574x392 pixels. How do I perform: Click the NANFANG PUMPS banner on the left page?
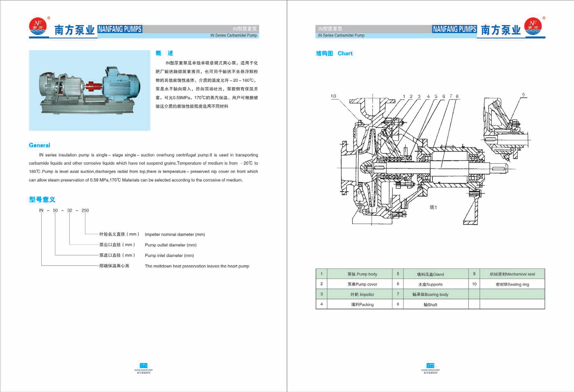tap(120, 29)
